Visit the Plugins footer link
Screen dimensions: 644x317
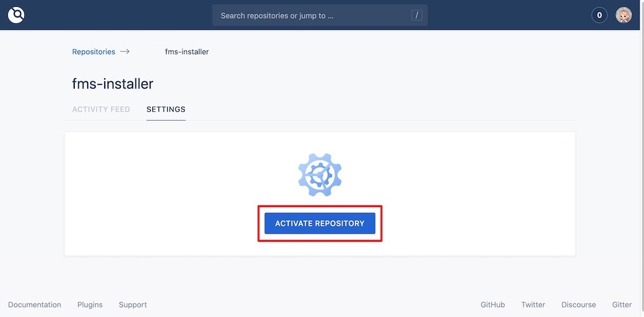click(x=90, y=305)
